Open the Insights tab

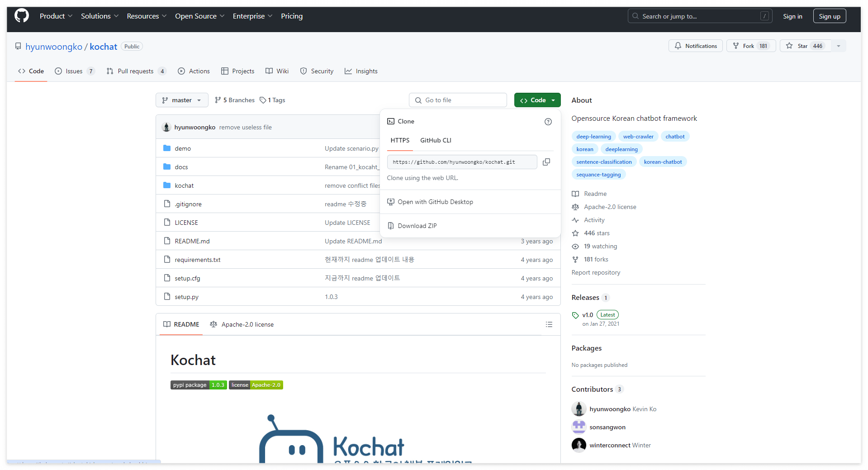(361, 71)
